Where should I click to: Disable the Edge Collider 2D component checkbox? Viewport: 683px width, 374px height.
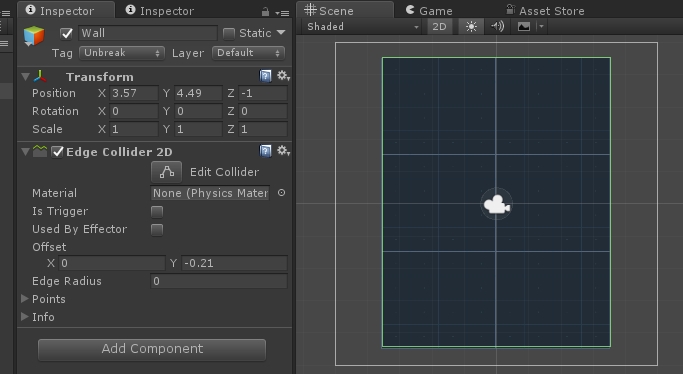57,152
